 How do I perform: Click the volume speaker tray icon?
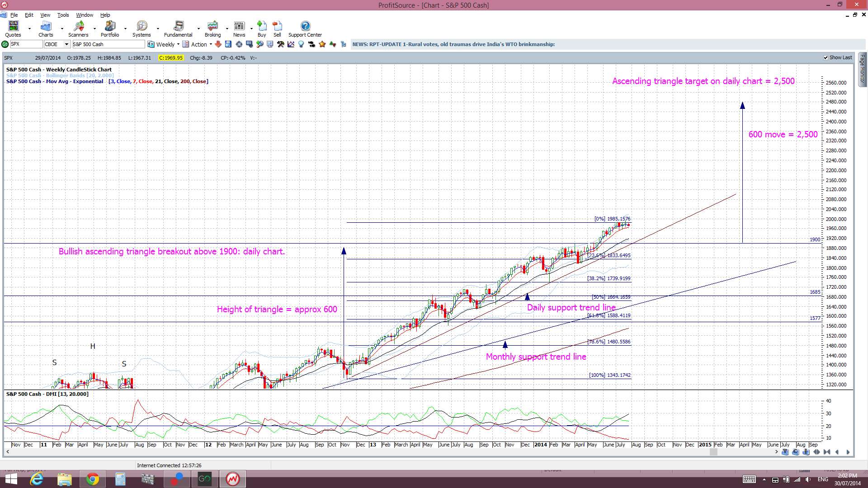[x=808, y=479]
